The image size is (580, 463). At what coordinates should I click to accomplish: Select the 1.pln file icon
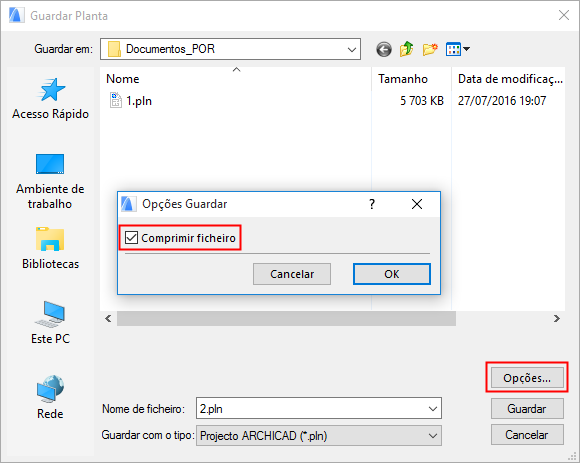(116, 100)
